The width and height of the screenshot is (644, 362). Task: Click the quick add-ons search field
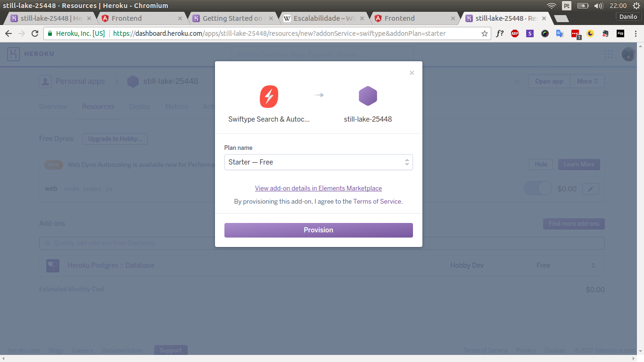pyautogui.click(x=322, y=243)
